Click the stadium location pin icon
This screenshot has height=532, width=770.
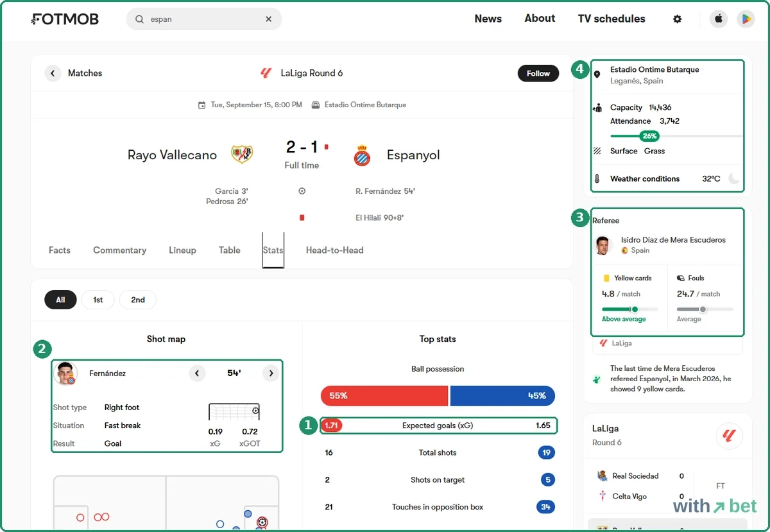597,74
